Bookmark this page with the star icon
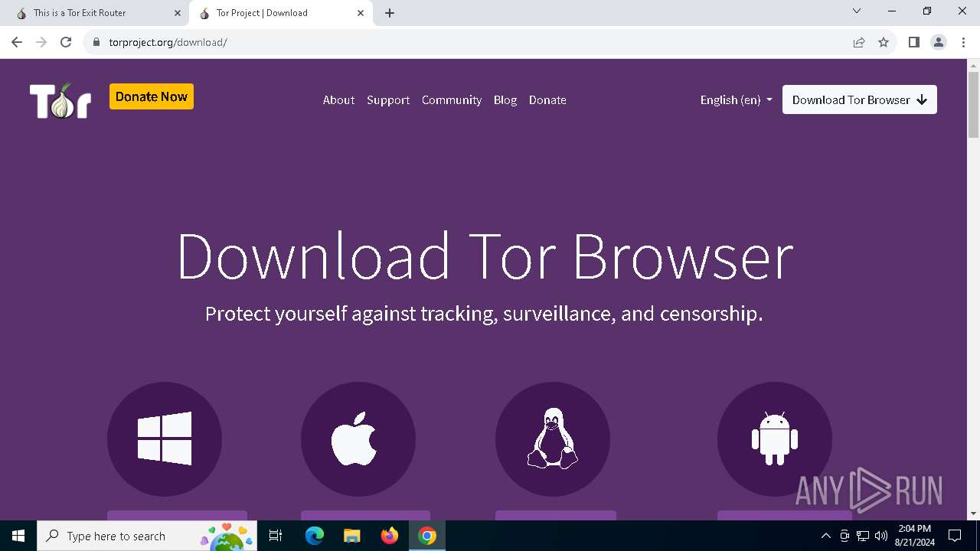The width and height of the screenshot is (980, 551). (884, 42)
